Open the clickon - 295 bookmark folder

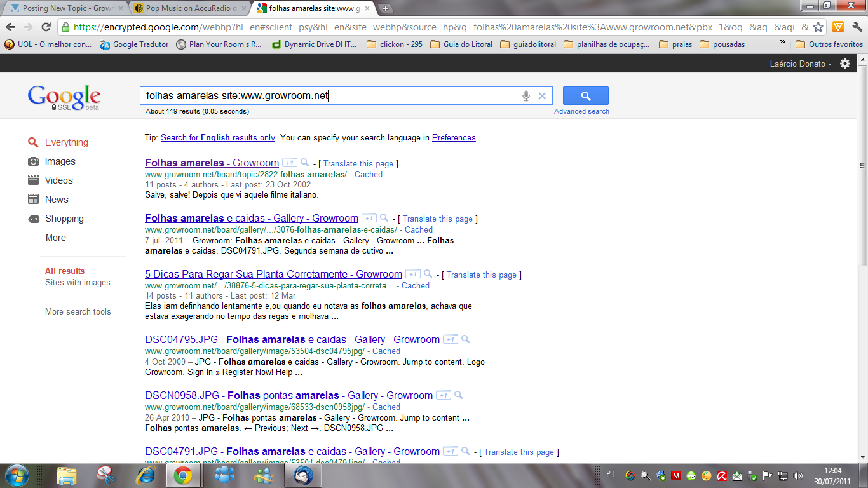[x=395, y=44]
